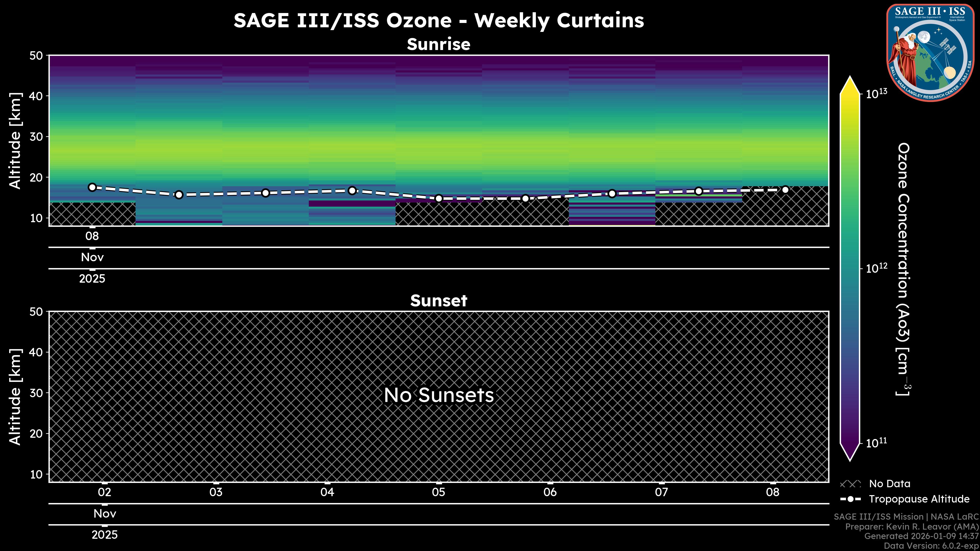
Task: Click the Sunset panel title
Action: (439, 301)
